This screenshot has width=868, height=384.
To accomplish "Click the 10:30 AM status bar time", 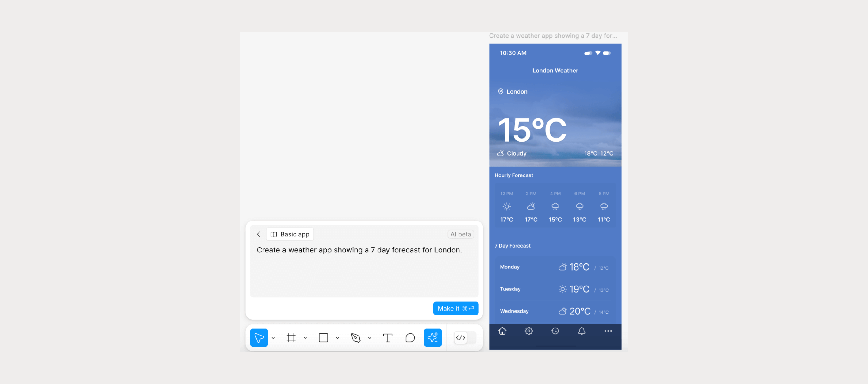I will [513, 53].
